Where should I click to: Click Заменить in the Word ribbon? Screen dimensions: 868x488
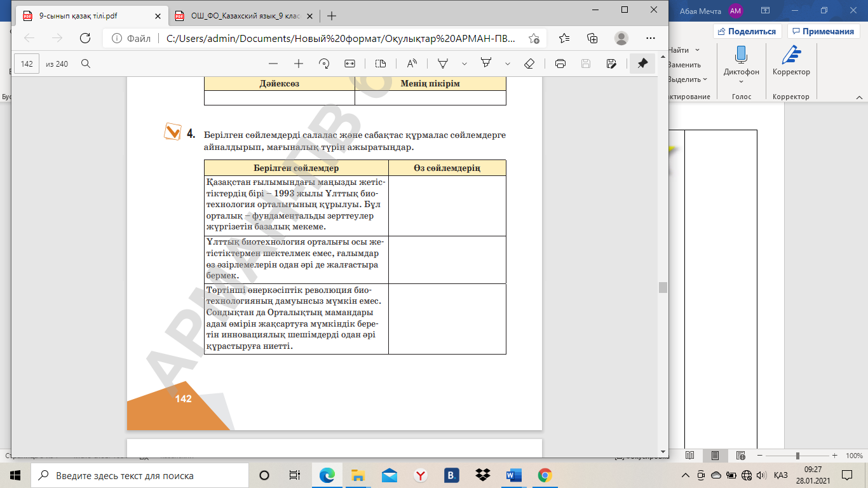pos(684,65)
